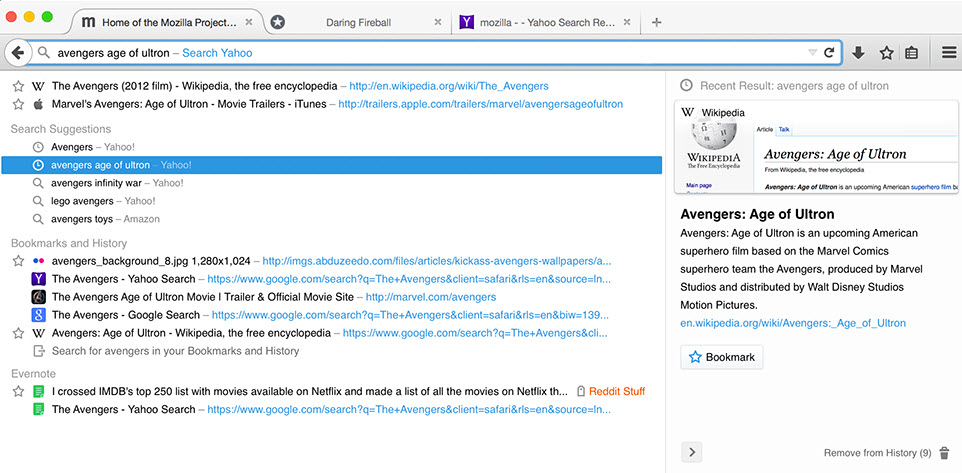Viewport: 962px width, 473px height.
Task: Open the trailers.apple.com avengersageofultron link
Action: [x=480, y=104]
